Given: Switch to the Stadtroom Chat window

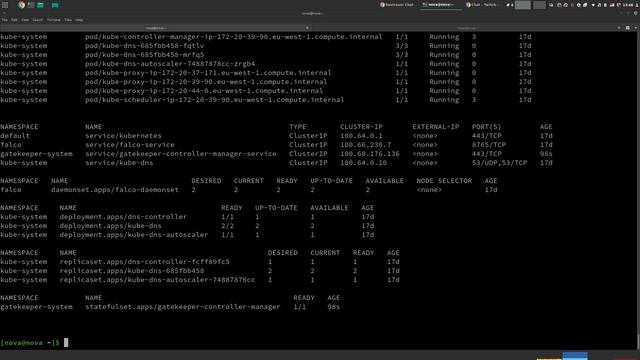Looking at the screenshot, I should [x=398, y=5].
